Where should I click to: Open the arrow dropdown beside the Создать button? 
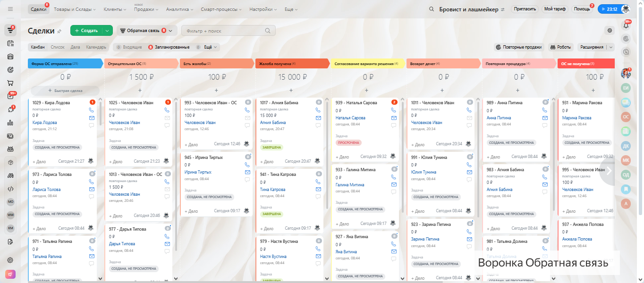pyautogui.click(x=108, y=31)
